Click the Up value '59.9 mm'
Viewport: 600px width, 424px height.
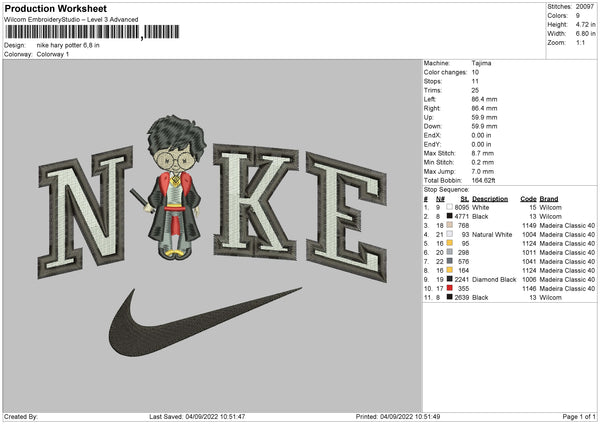tap(484, 117)
